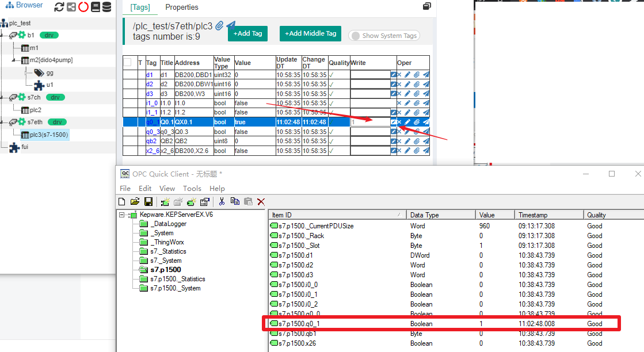644x352 pixels.
Task: Open Help menu in OPC Quick Client
Action: 217,188
